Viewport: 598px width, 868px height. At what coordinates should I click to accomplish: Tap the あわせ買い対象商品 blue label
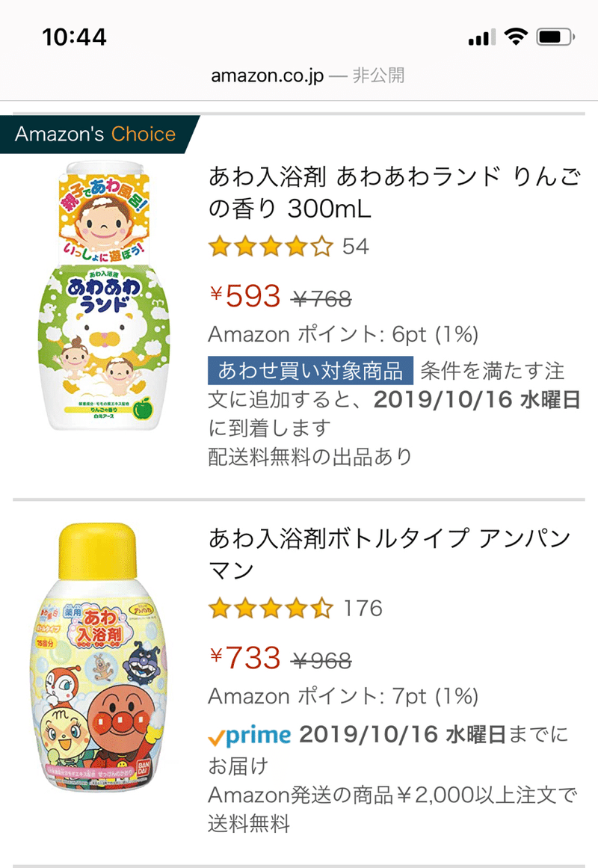[310, 370]
